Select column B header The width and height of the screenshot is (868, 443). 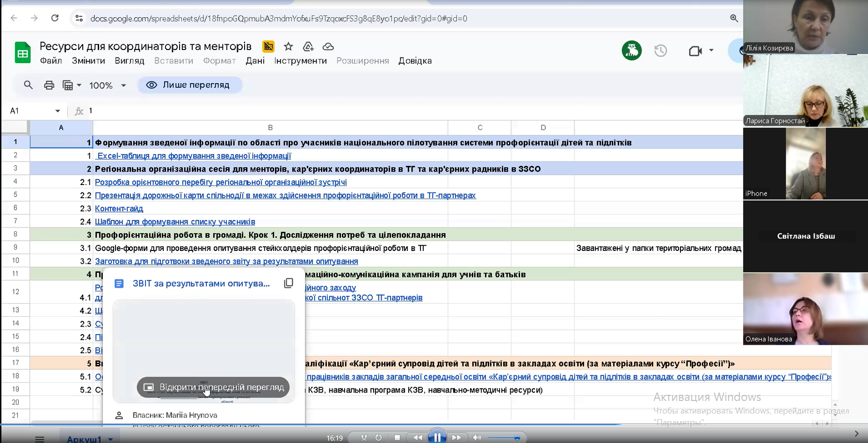point(270,128)
